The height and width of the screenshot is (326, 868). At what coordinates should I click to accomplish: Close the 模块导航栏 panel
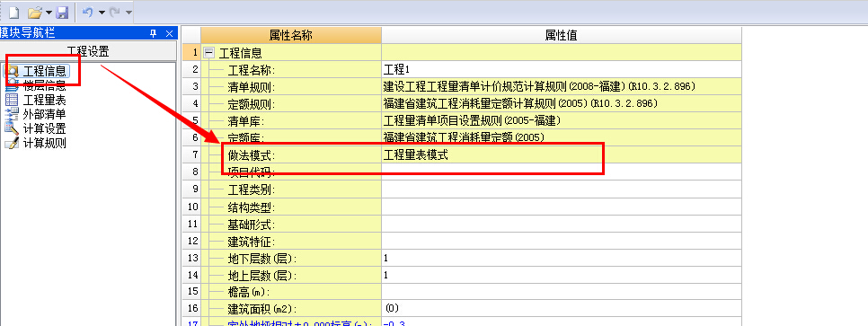(170, 33)
